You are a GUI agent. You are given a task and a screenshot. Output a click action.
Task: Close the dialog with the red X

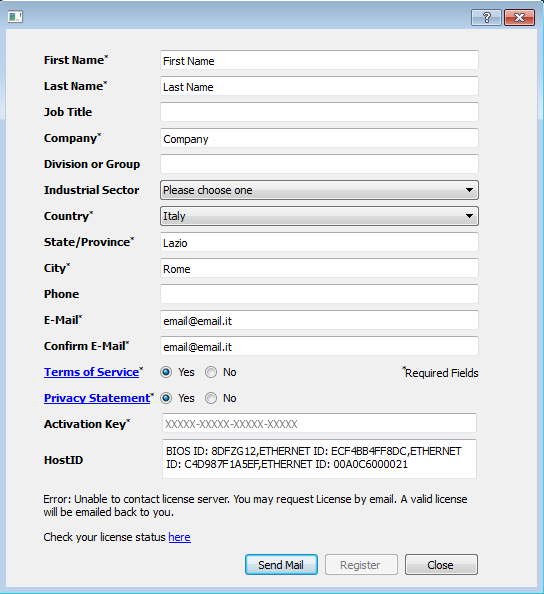coord(519,17)
